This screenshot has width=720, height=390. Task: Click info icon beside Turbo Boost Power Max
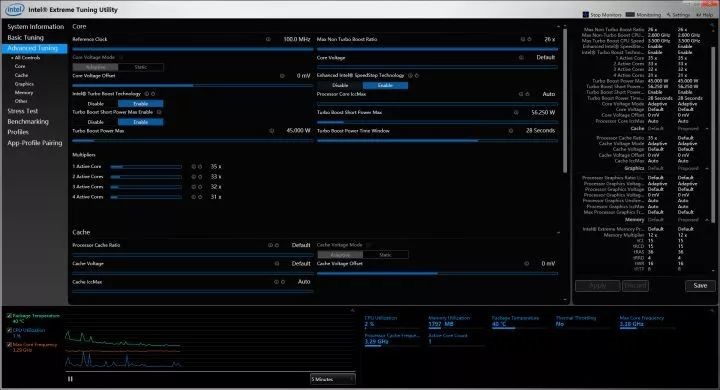(x=271, y=131)
